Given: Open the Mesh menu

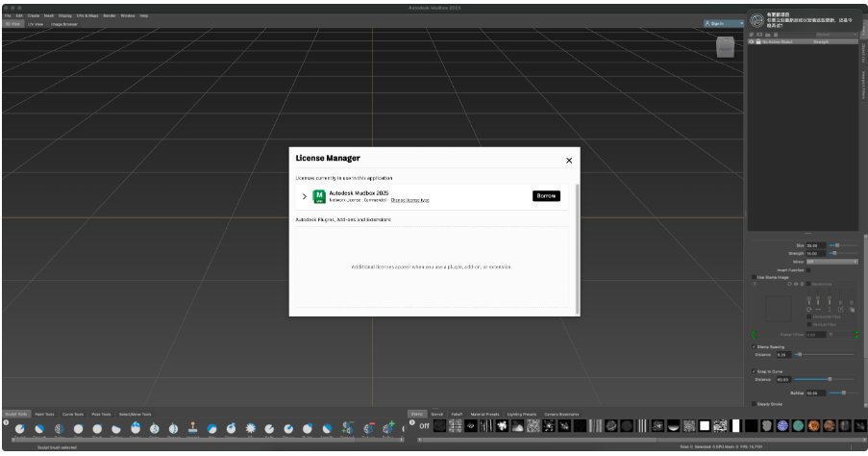Looking at the screenshot, I should click(49, 16).
